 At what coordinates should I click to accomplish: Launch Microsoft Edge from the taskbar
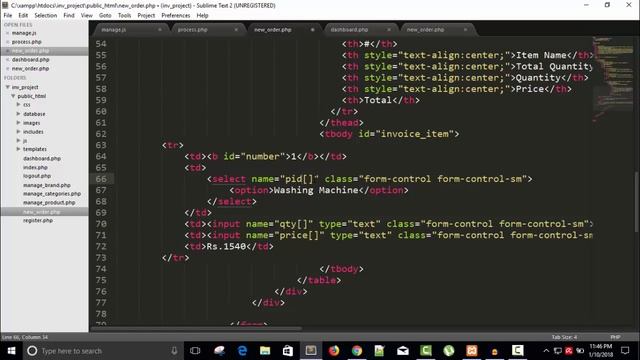[x=242, y=351]
